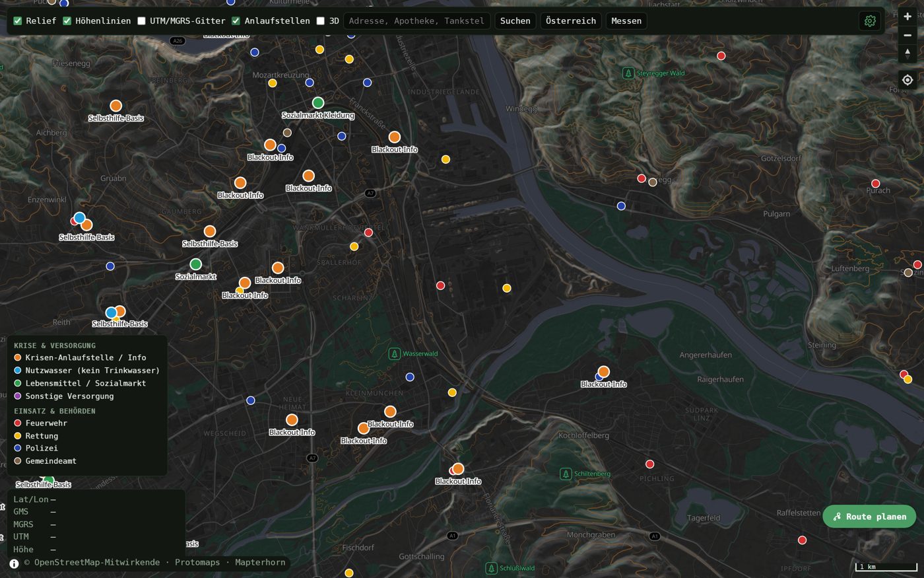Click the Rettung legend entry
Viewport: 924px width, 578px height.
36,436
